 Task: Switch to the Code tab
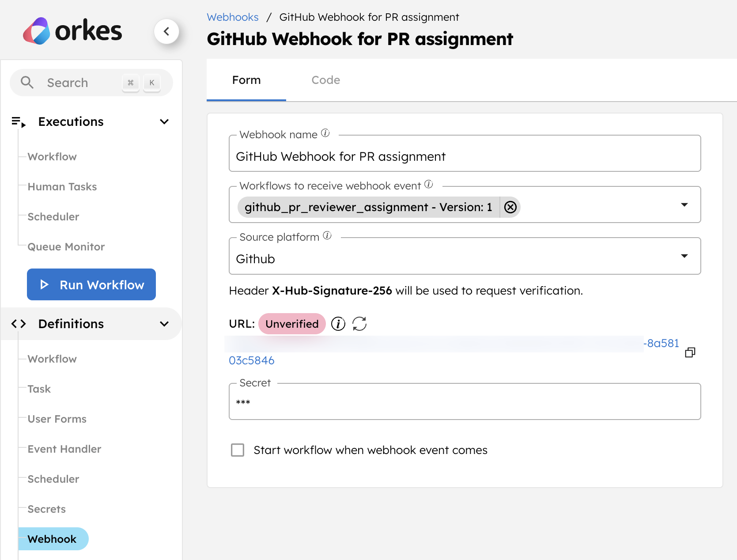325,80
